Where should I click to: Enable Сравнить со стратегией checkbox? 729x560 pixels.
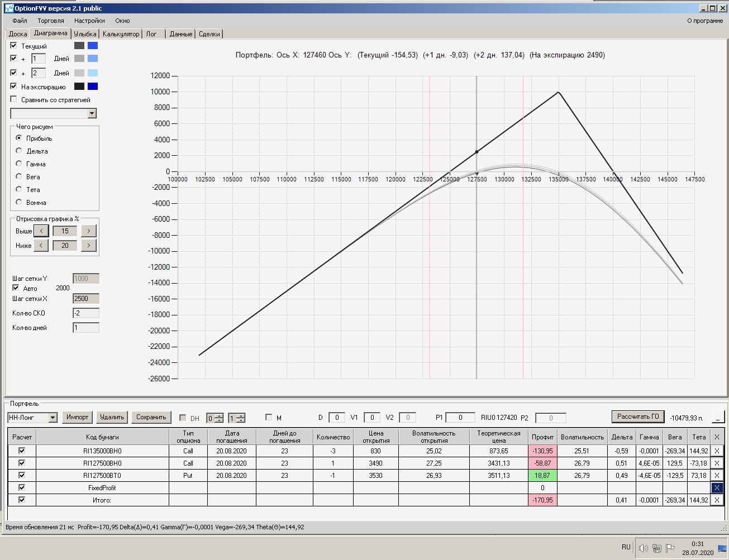(x=14, y=99)
